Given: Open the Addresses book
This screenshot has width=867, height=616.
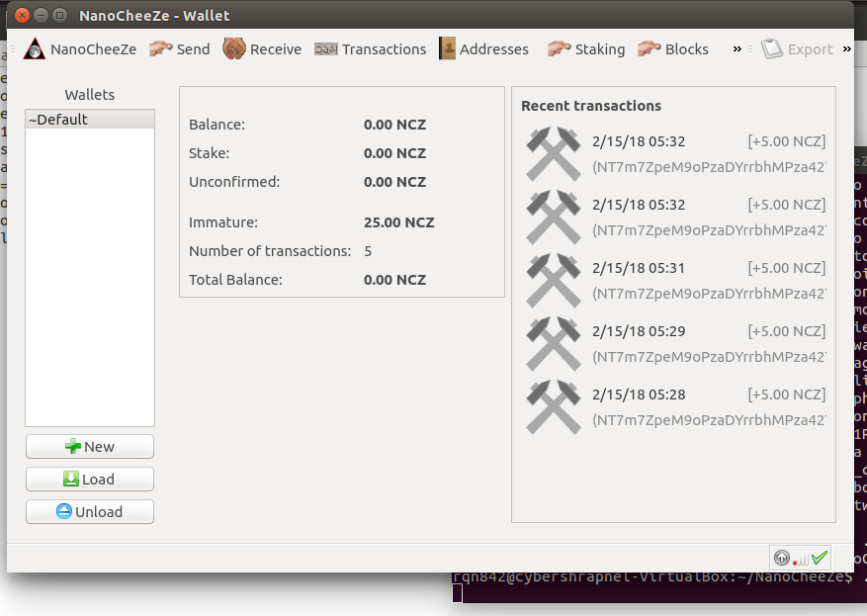Looking at the screenshot, I should (x=483, y=49).
